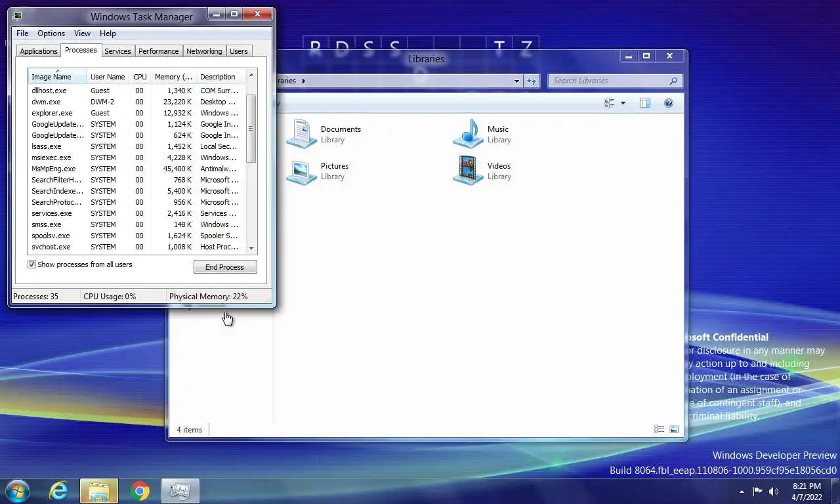Switch to the Performance tab
Screen dimensions: 840x504
click(158, 51)
